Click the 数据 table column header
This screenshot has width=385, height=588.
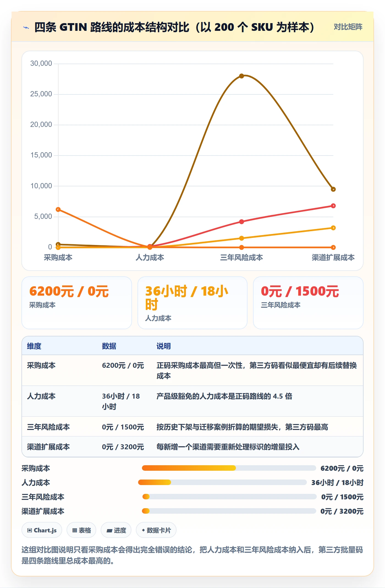pos(109,346)
